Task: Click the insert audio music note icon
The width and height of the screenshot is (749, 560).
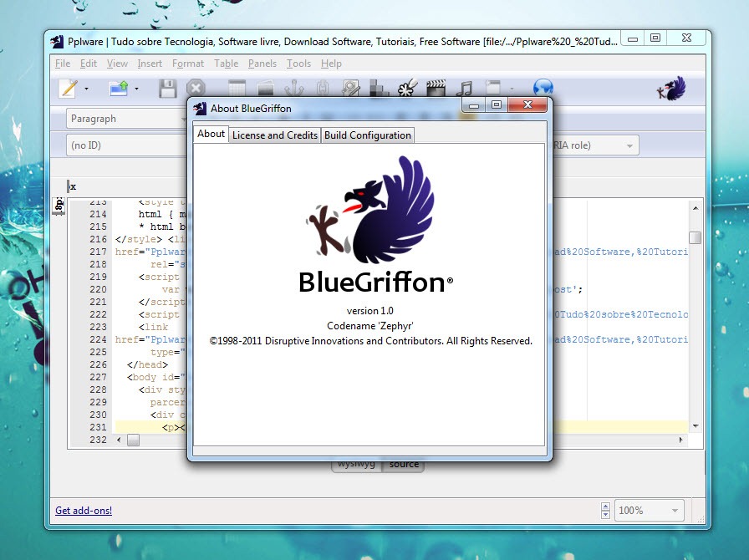Action: (x=464, y=89)
